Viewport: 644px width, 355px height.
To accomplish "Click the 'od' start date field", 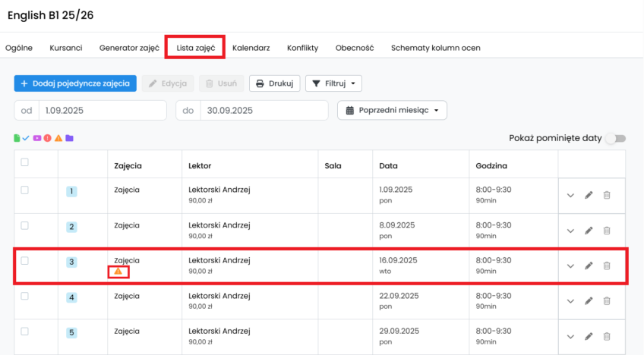I will pyautogui.click(x=102, y=110).
